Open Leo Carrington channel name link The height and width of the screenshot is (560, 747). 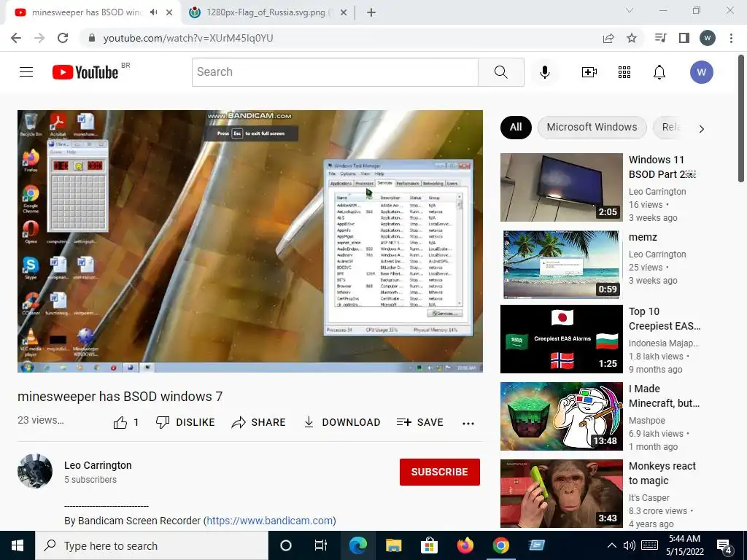pos(98,465)
